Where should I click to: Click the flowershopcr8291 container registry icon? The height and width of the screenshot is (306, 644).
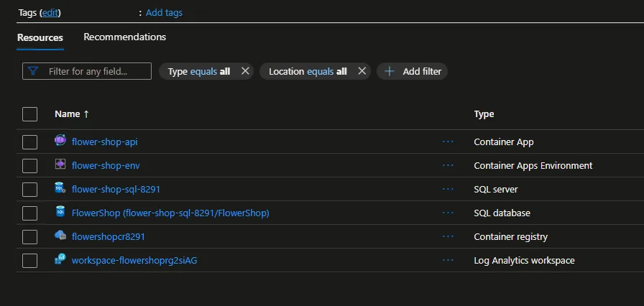60,236
